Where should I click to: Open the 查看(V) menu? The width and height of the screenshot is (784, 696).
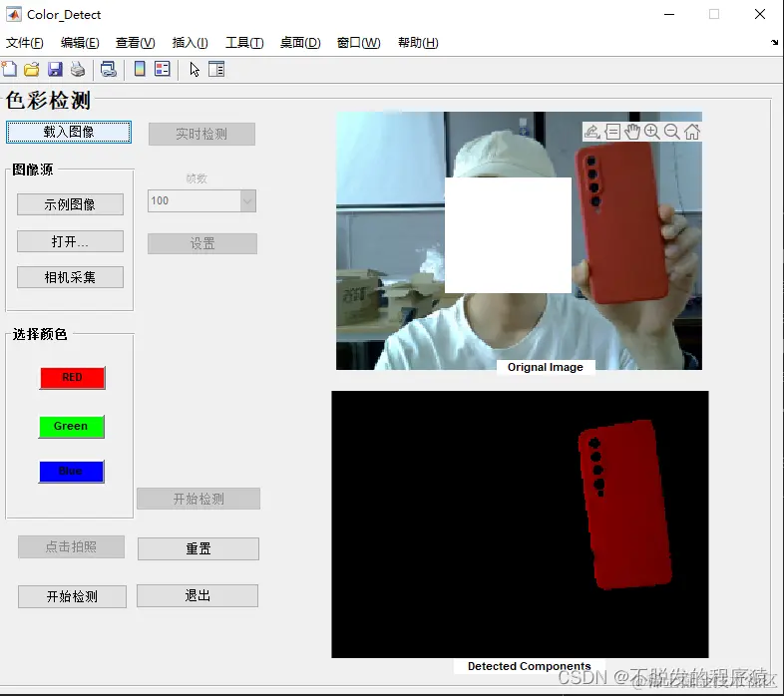click(135, 43)
